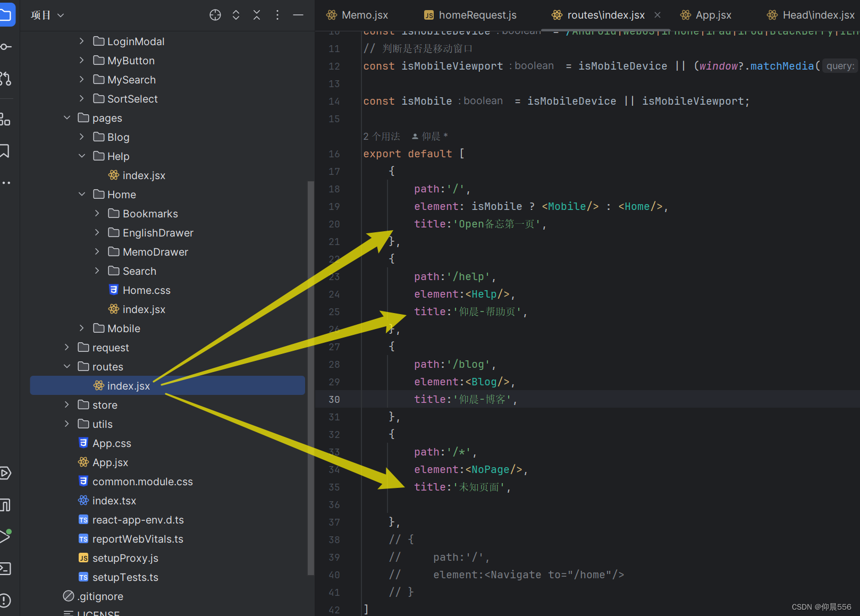Viewport: 860px width, 616px height.
Task: Expand the request folder
Action: [66, 347]
